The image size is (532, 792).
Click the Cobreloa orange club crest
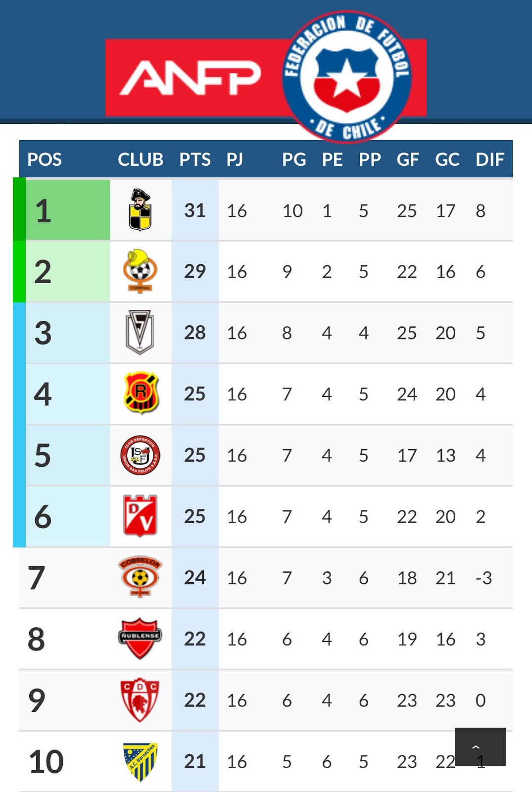click(140, 577)
